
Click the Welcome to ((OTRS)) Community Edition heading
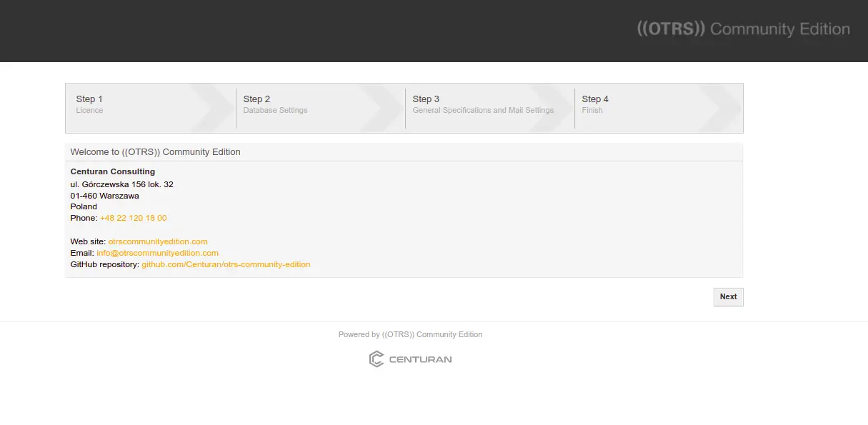(156, 152)
